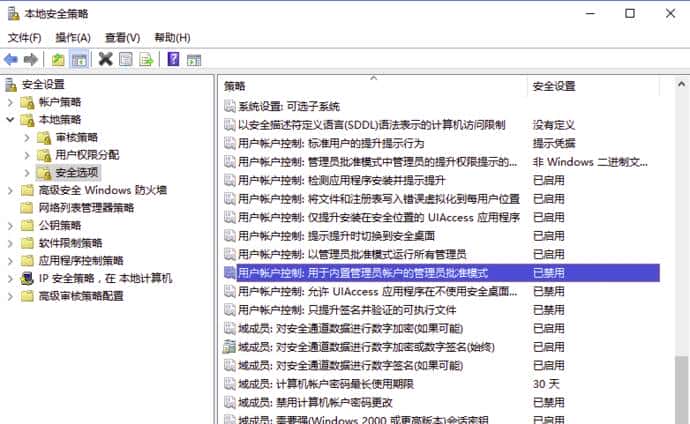Screen dimensions: 690x424
Task: Select policy 允许 UIAccess 应用程序在不使用安全桌面
Action: pyautogui.click(x=378, y=292)
